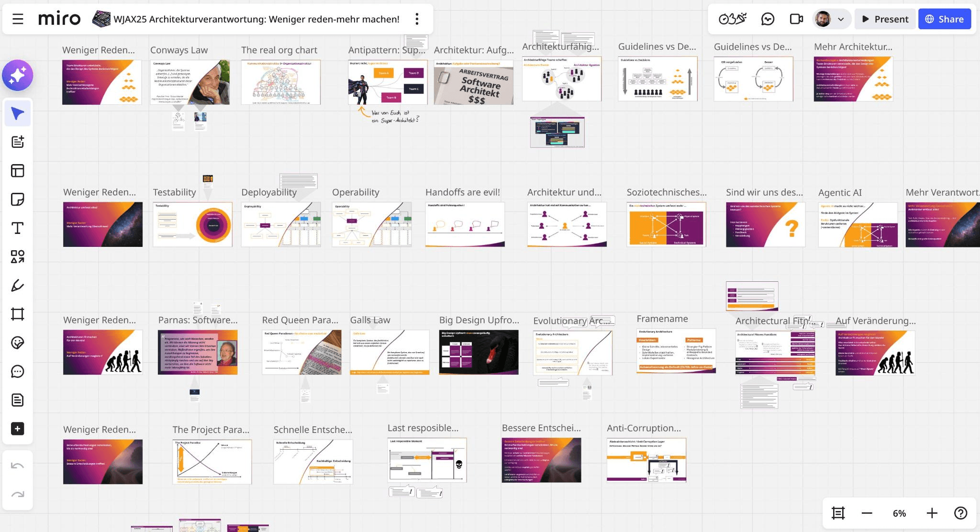Toggle the frames panel at bottom right
The image size is (980, 532).
click(x=838, y=513)
